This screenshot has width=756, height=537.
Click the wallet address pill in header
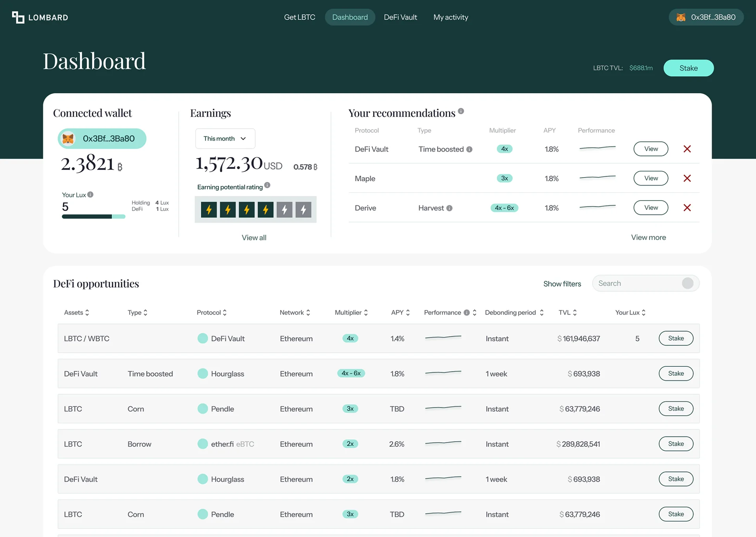pos(706,17)
